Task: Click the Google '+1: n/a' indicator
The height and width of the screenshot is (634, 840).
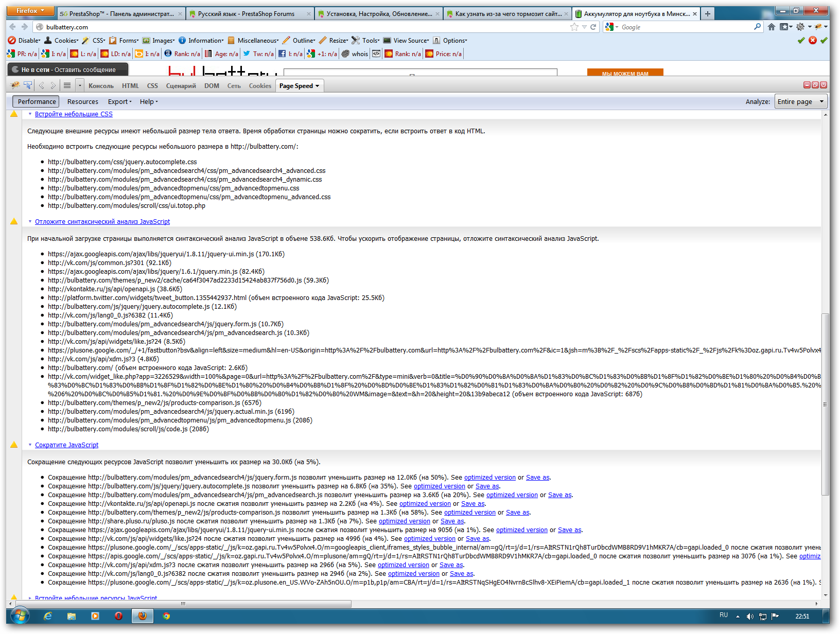Action: point(322,54)
